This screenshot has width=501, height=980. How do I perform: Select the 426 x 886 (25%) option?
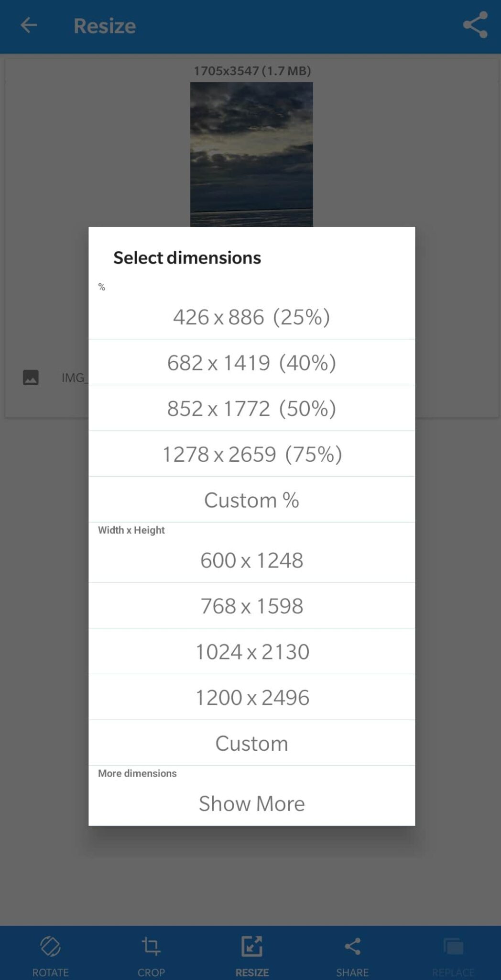click(251, 316)
